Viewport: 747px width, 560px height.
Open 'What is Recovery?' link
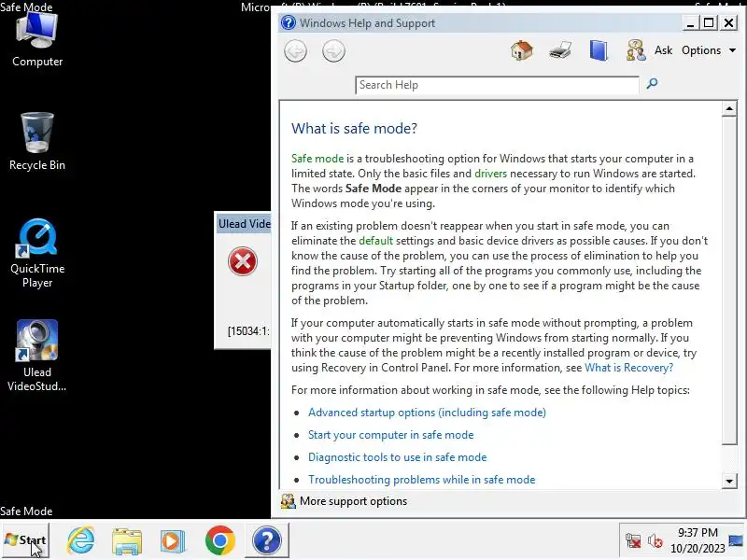pos(628,368)
